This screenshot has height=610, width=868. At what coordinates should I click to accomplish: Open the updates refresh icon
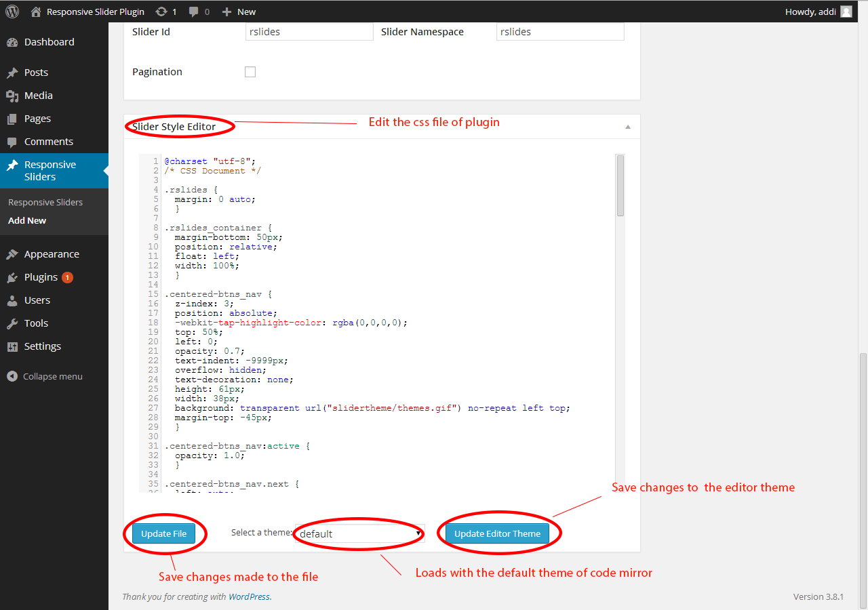coord(161,12)
